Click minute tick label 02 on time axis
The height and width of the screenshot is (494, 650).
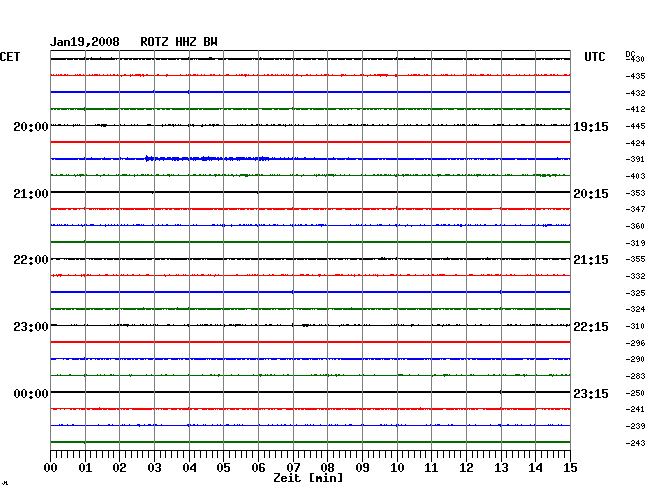click(119, 468)
